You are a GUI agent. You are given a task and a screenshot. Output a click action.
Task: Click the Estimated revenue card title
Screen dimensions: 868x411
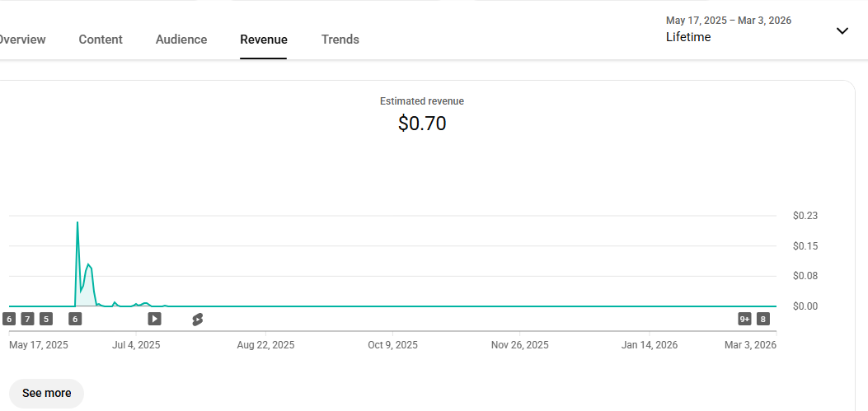(422, 101)
